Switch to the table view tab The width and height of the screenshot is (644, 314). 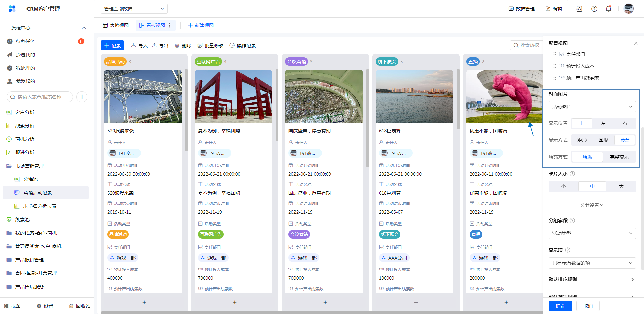coord(116,25)
